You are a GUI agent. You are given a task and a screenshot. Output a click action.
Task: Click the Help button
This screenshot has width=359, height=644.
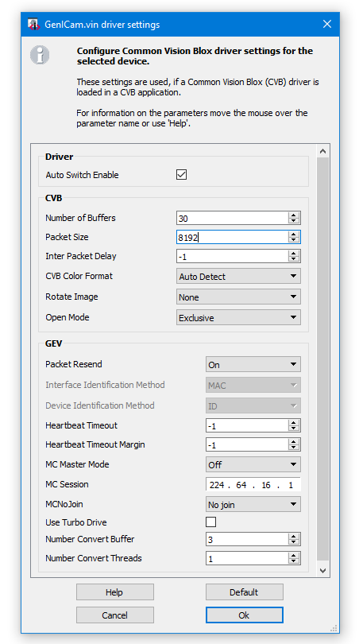pos(115,592)
